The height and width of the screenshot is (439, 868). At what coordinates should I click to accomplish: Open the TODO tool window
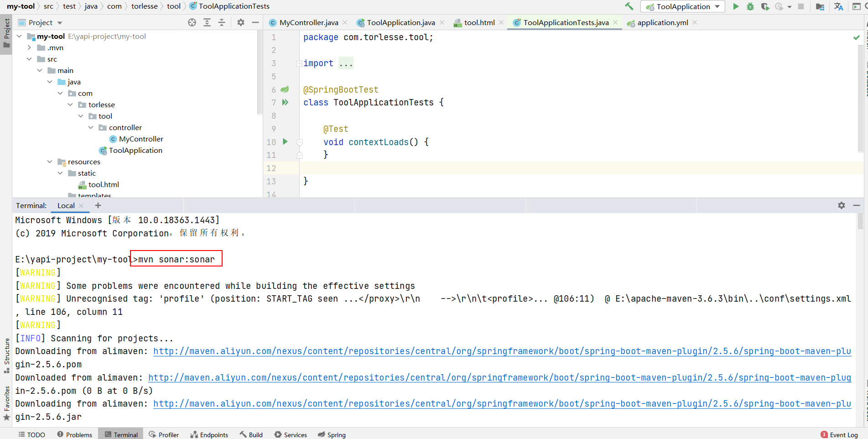tap(31, 434)
